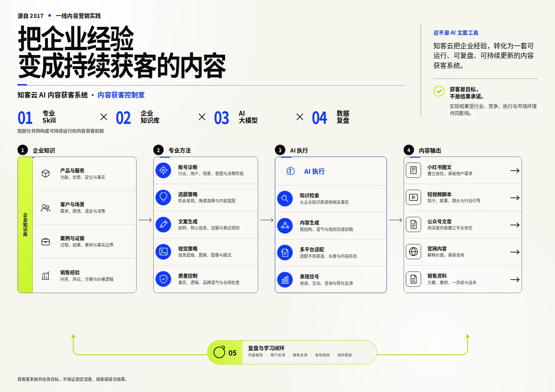Click the 表现信号 title
This screenshot has height=392, width=555.
click(x=309, y=276)
